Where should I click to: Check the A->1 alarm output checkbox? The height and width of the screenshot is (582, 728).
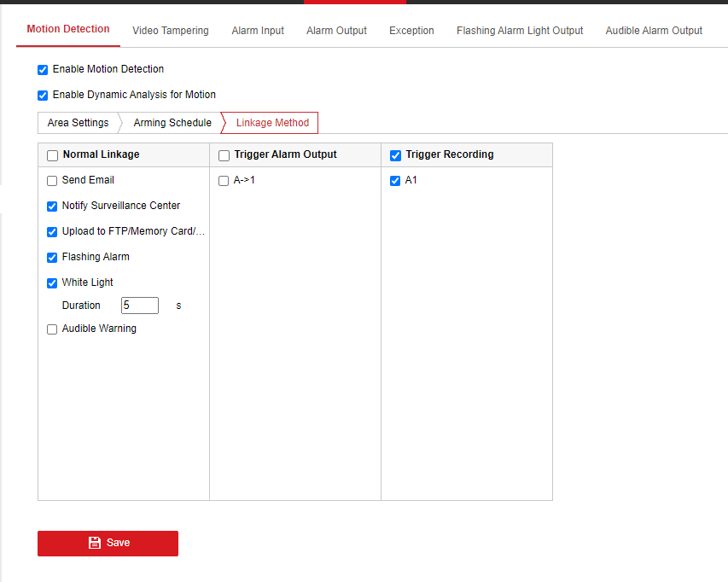pyautogui.click(x=224, y=181)
